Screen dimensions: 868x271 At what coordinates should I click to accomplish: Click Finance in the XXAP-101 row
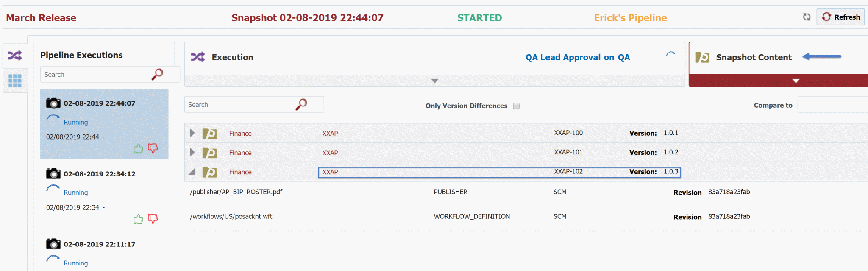[240, 153]
